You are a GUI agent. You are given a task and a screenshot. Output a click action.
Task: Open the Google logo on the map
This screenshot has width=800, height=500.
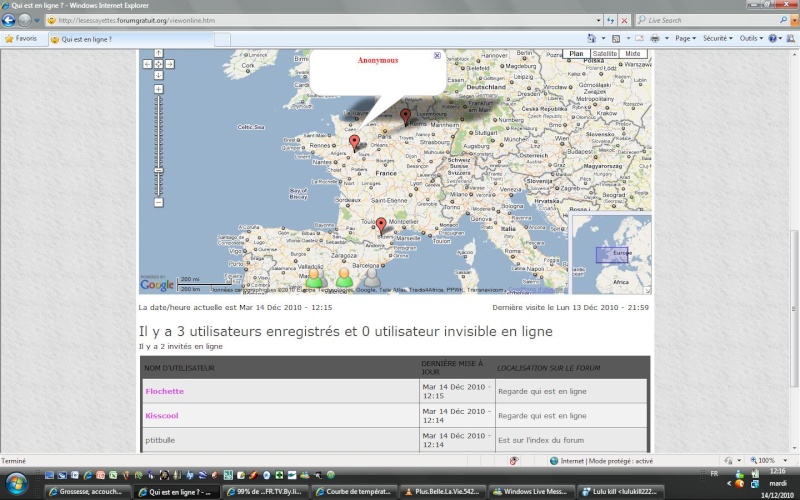coord(157,284)
